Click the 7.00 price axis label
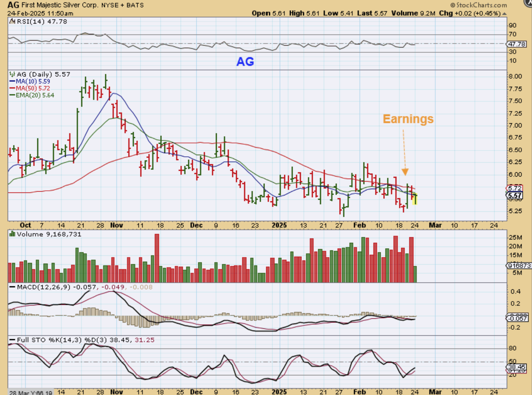The height and width of the screenshot is (395, 532). 515,125
